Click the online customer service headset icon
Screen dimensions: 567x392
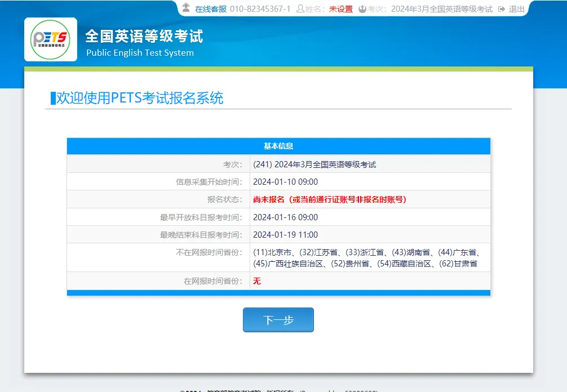[186, 8]
